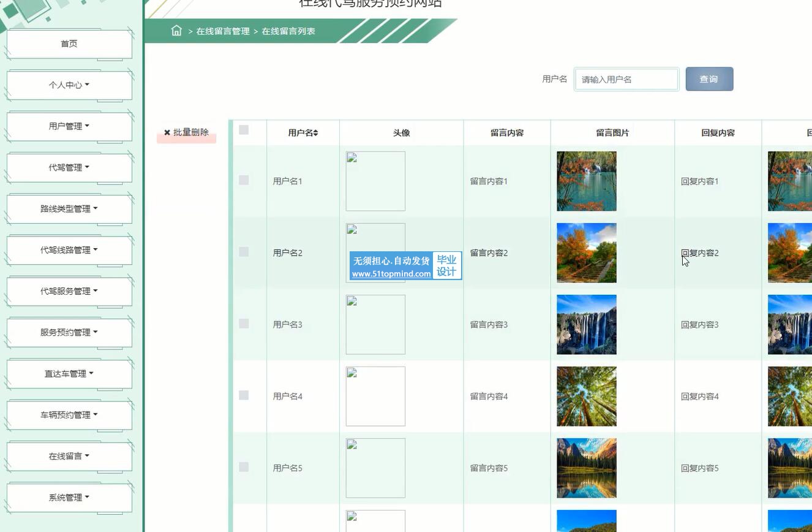
Task: Click the 留言内容 column header
Action: 507,133
